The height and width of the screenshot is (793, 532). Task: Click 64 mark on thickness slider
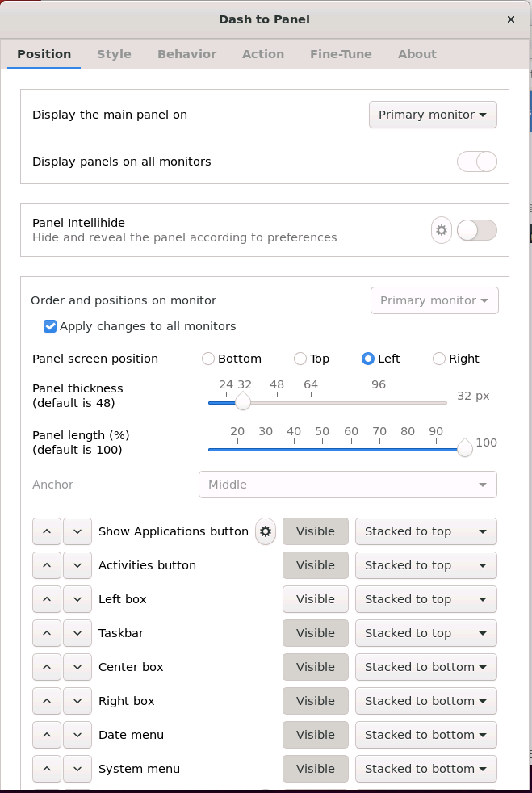tap(311, 385)
